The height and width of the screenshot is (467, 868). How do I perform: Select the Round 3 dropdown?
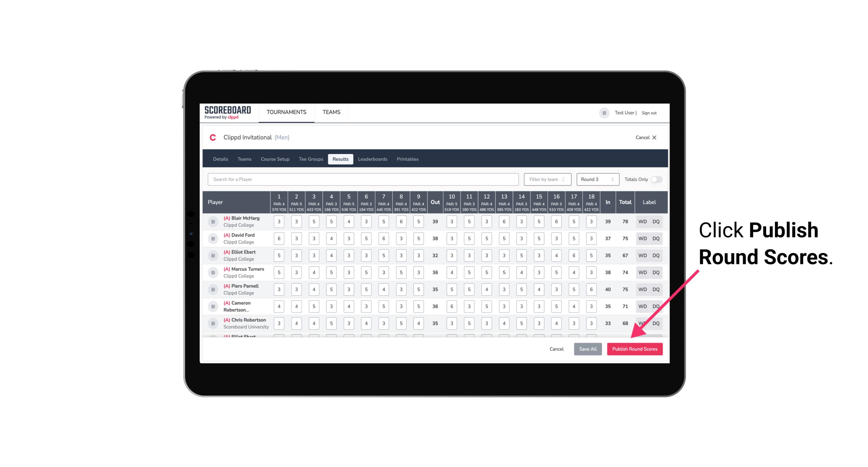pos(597,179)
